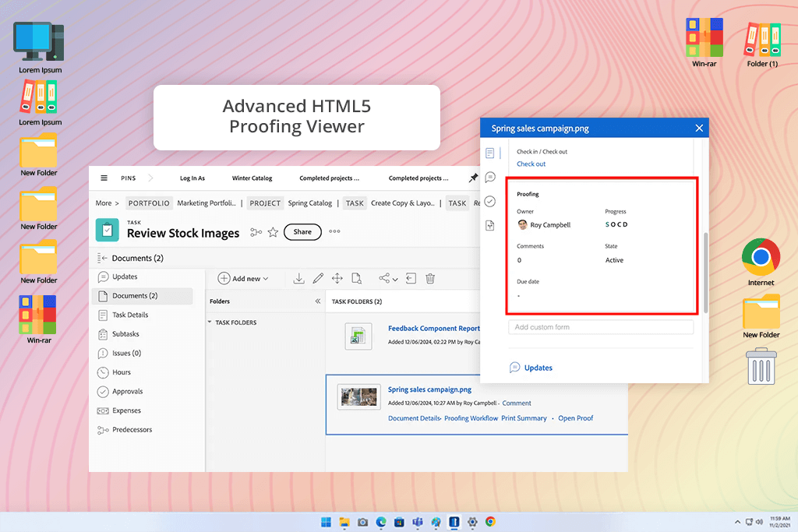Open the Feedback Component Report link
This screenshot has width=798, height=532.
click(x=434, y=329)
